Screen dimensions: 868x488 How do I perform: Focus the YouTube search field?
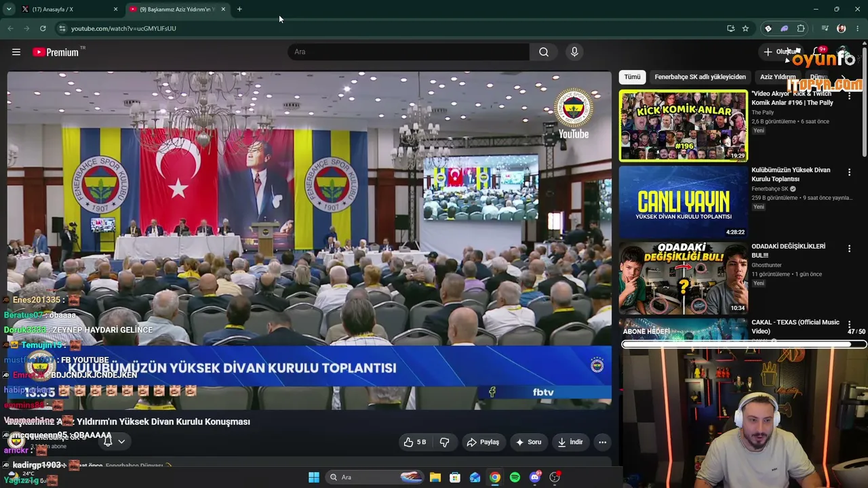pos(409,52)
